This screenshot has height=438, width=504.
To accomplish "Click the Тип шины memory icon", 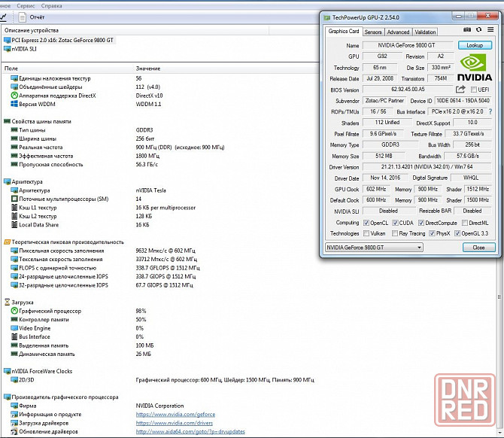I will click(x=14, y=130).
